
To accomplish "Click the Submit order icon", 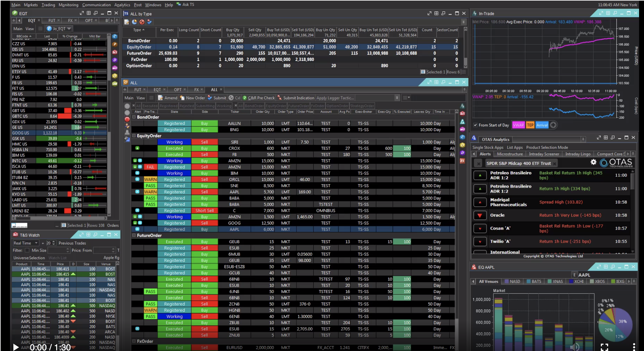I will [x=210, y=98].
